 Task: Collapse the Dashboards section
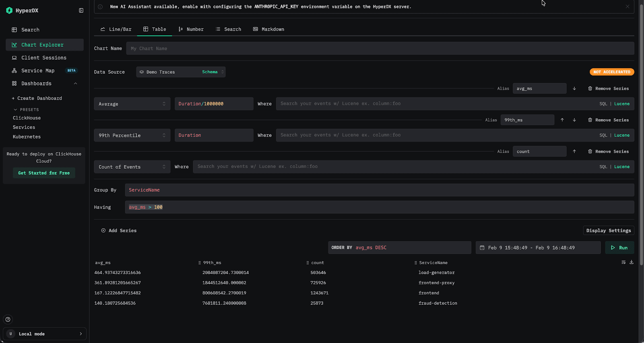(x=75, y=83)
